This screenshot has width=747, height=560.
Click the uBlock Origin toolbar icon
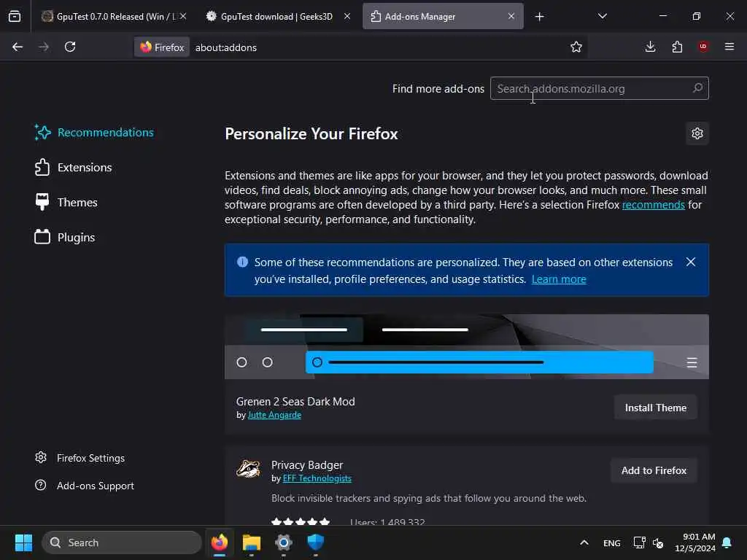pyautogui.click(x=703, y=47)
